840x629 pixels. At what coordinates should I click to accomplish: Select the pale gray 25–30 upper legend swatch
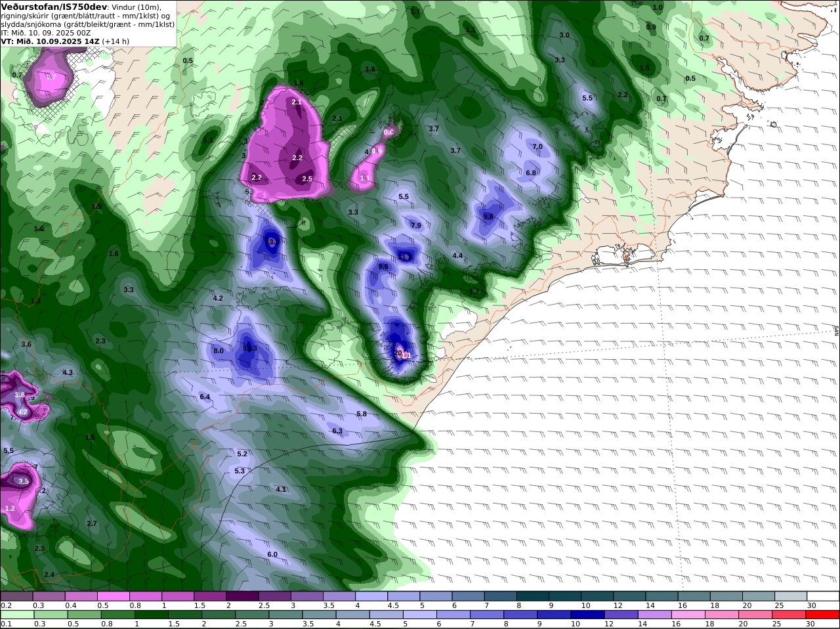pyautogui.click(x=791, y=596)
